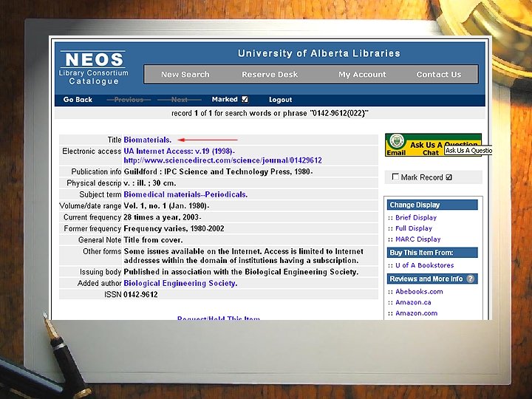The height and width of the screenshot is (399, 532).
Task: Click Email in the Ask Us banner
Action: pyautogui.click(x=396, y=153)
